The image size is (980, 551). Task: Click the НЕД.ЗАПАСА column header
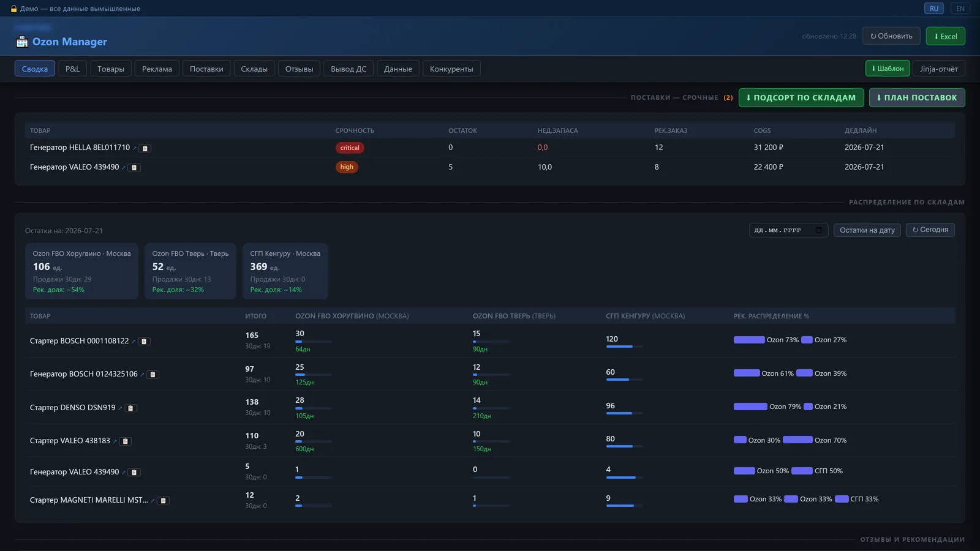(557, 130)
